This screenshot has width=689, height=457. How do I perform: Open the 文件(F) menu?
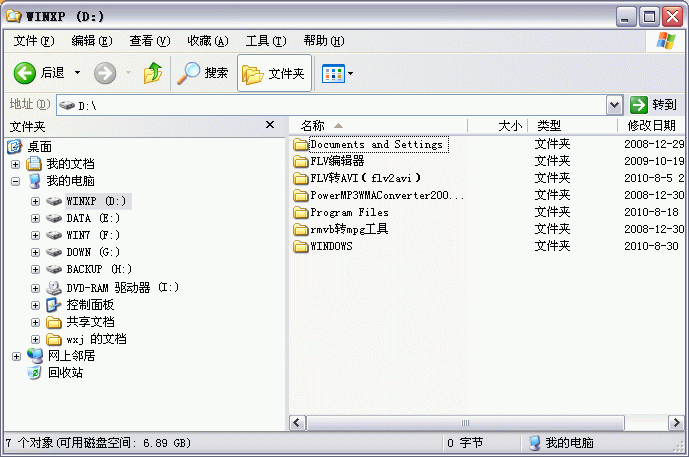pos(34,41)
